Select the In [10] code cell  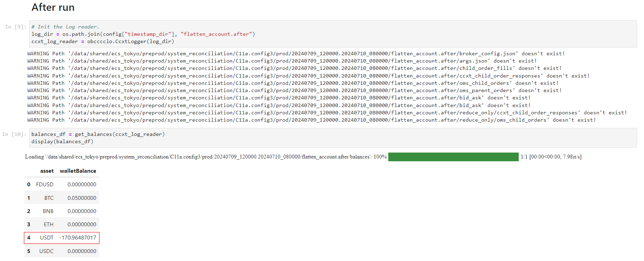[333, 138]
